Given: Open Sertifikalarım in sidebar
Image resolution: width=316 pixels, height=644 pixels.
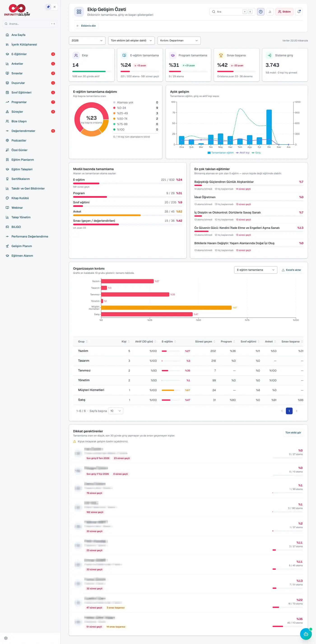Looking at the screenshot, I should tap(30, 179).
